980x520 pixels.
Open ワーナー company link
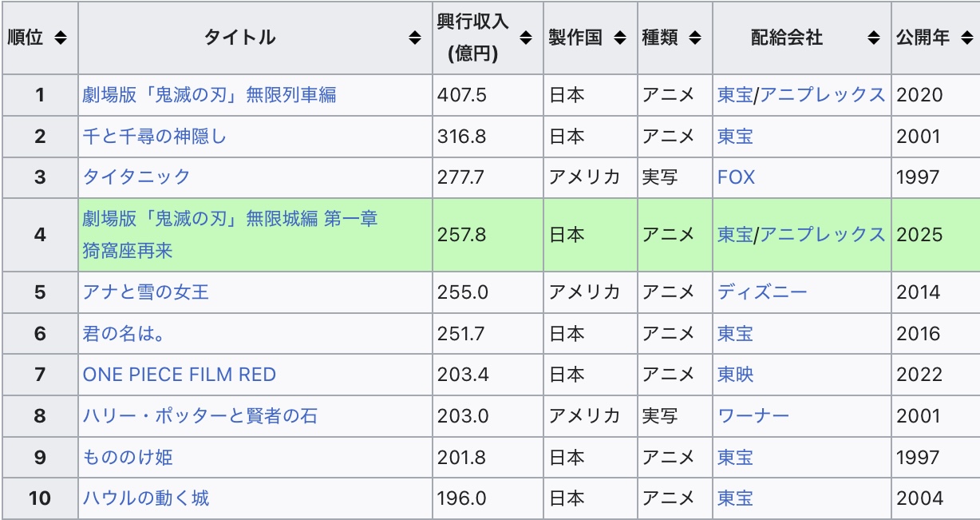pyautogui.click(x=753, y=416)
